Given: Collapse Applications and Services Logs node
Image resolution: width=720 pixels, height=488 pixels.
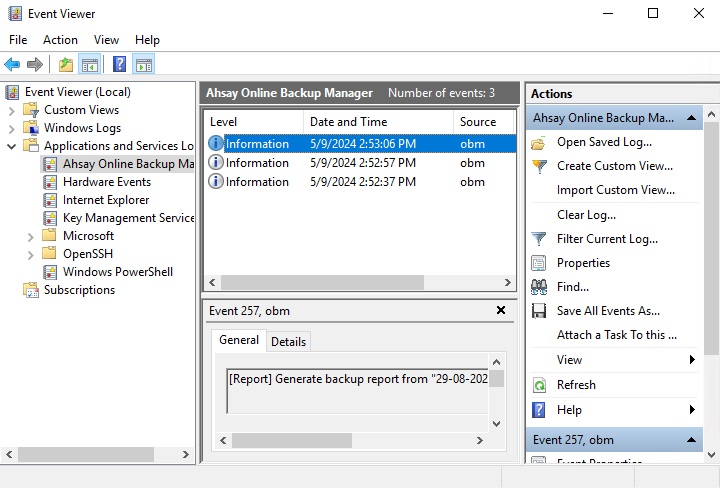Looking at the screenshot, I should pos(11,146).
